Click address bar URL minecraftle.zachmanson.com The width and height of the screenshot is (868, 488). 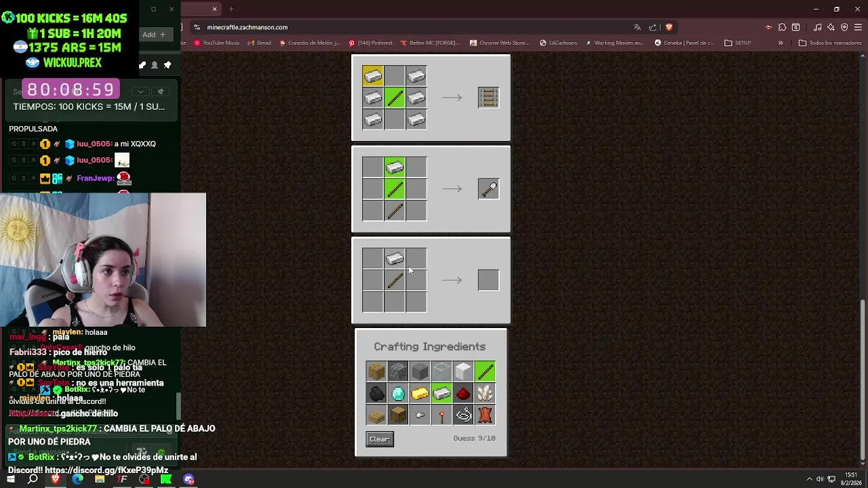[x=247, y=27]
